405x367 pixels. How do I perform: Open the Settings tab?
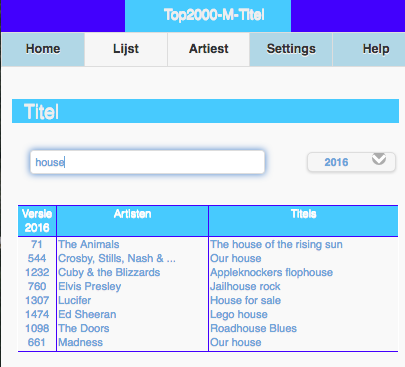pyautogui.click(x=291, y=49)
